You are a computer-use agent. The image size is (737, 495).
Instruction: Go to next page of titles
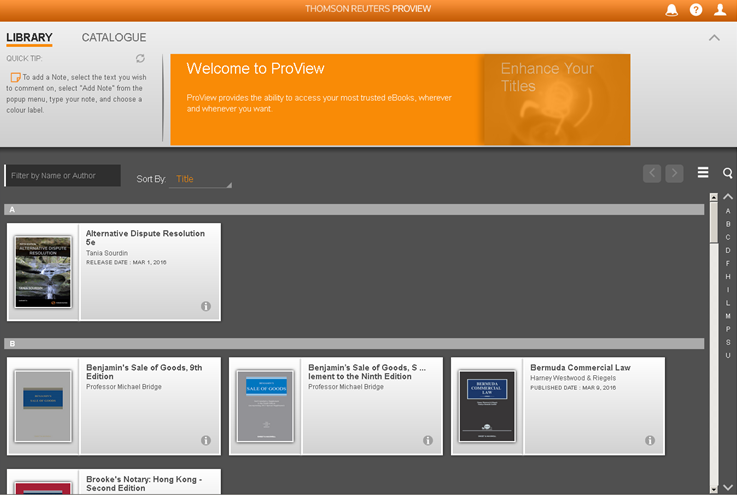tap(674, 173)
